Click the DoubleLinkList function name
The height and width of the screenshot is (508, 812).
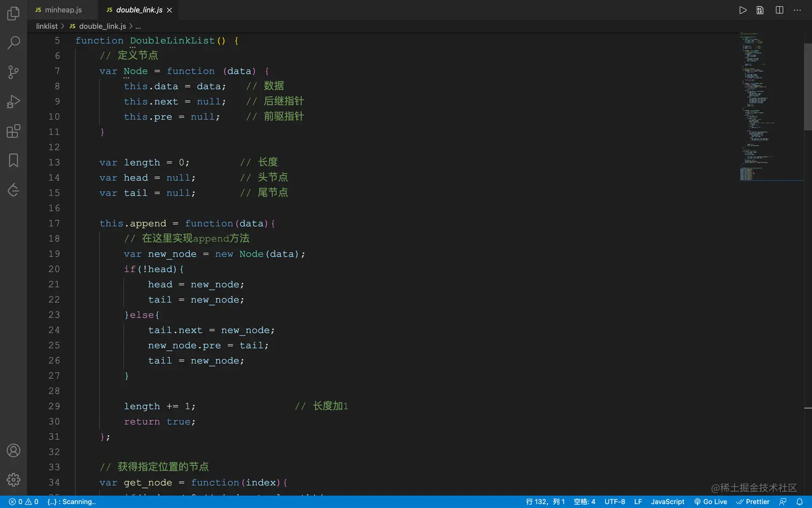click(172, 40)
